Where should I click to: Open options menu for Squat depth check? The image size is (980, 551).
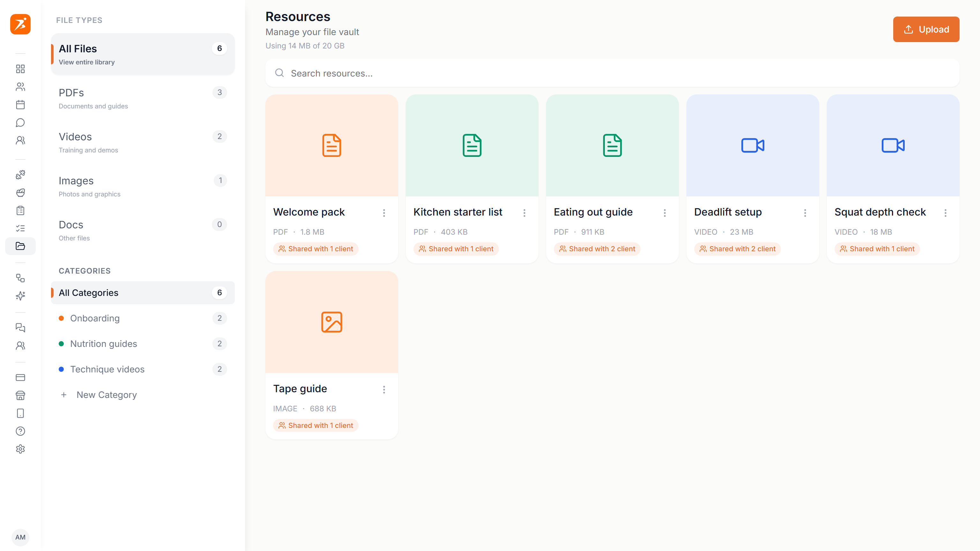click(x=945, y=213)
